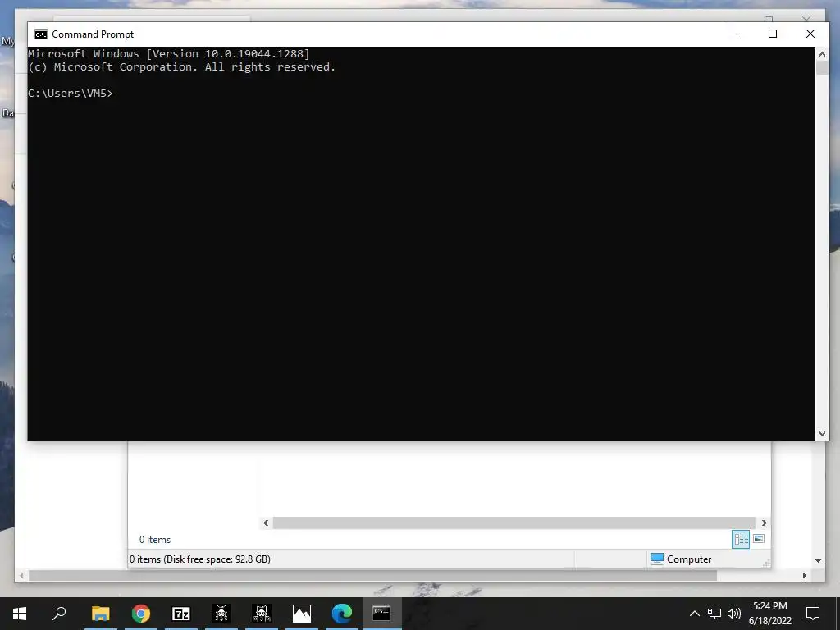Click the Command Prompt scrollbar down arrow
This screenshot has width=840, height=630.
822,434
